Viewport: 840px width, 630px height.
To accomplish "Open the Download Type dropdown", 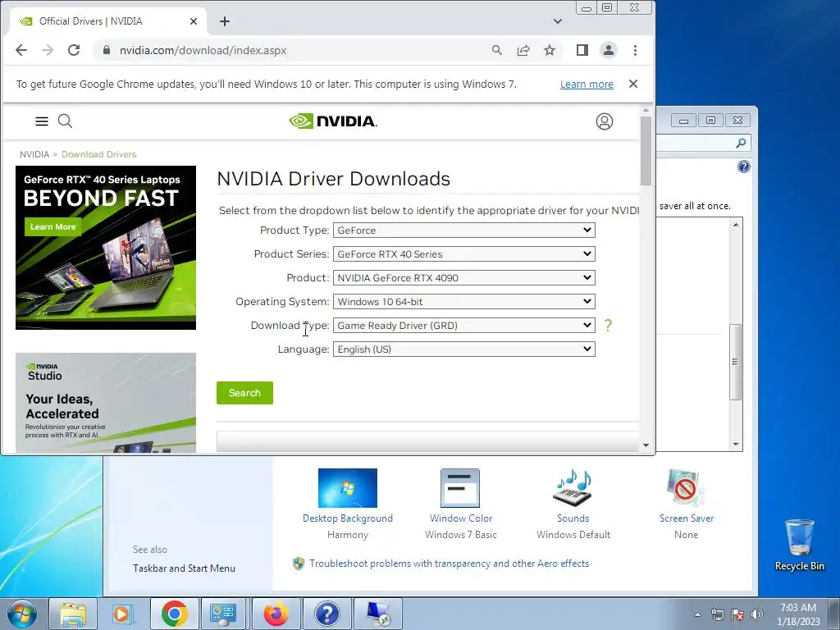I will (x=464, y=325).
